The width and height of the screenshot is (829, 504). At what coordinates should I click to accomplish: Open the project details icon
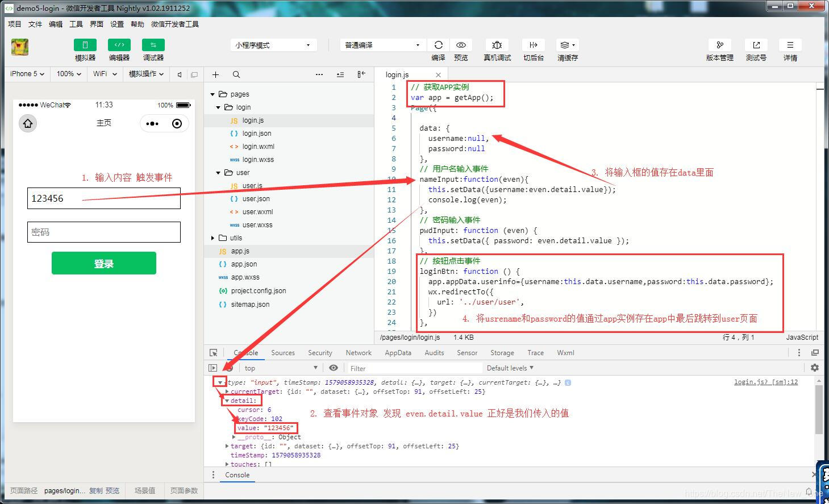pos(790,45)
